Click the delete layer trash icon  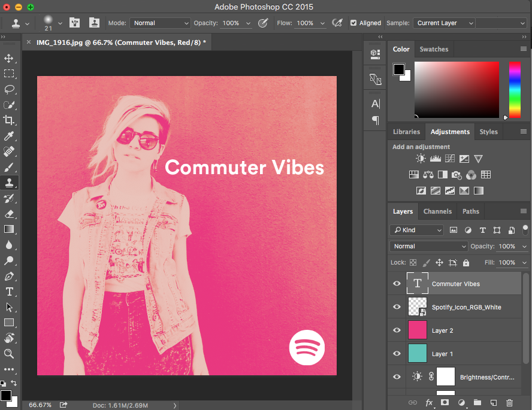coord(509,403)
